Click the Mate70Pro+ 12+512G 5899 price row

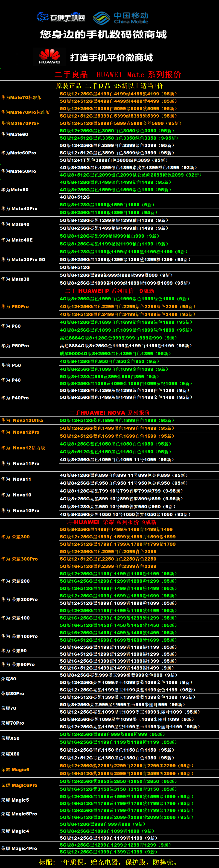pyautogui.click(x=139, y=123)
